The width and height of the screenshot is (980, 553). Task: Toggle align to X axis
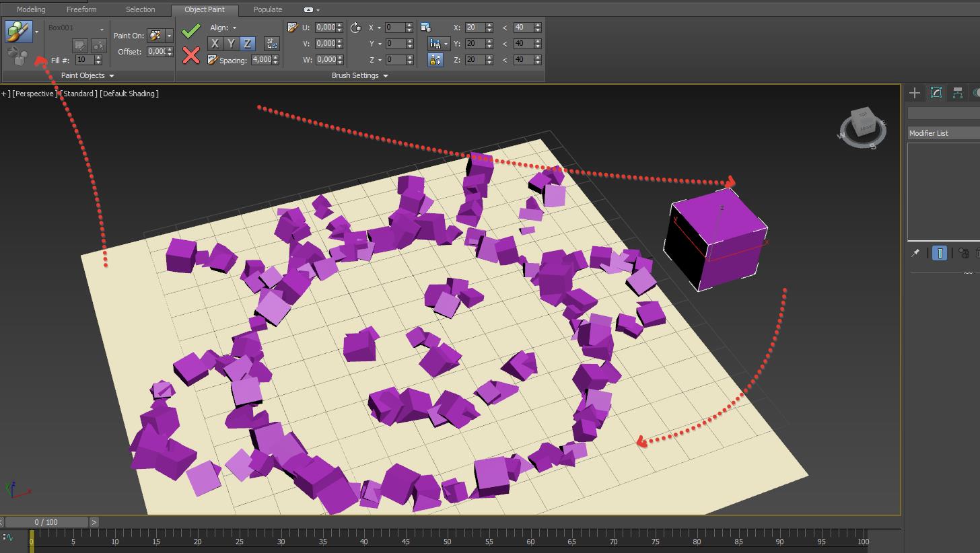point(215,44)
